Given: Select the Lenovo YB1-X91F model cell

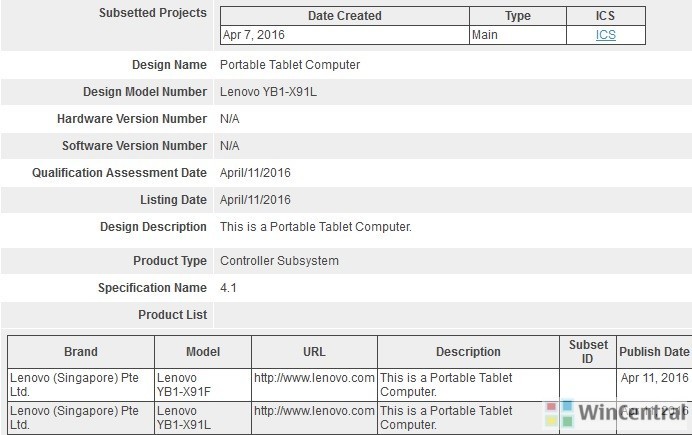Looking at the screenshot, I should click(203, 385).
